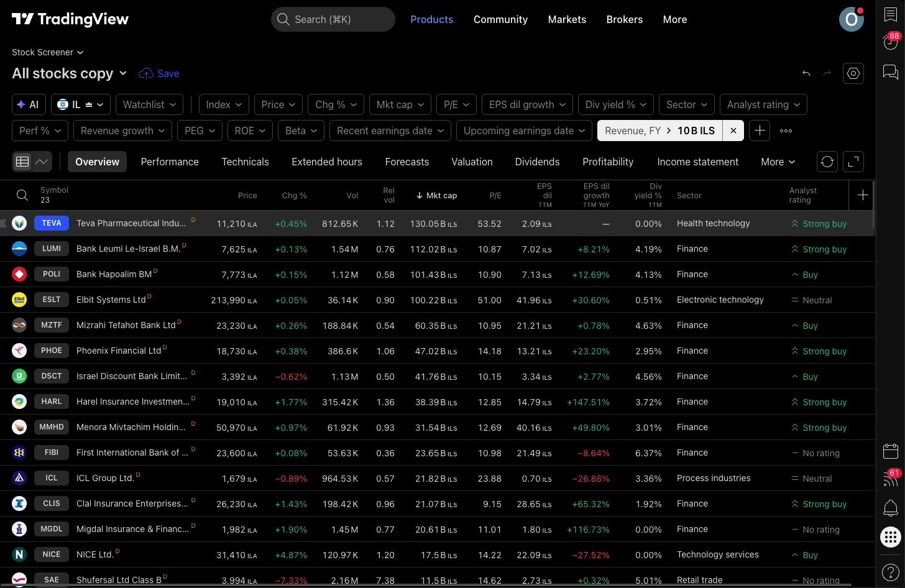Open the EPS dil growth filter dropdown

527,104
